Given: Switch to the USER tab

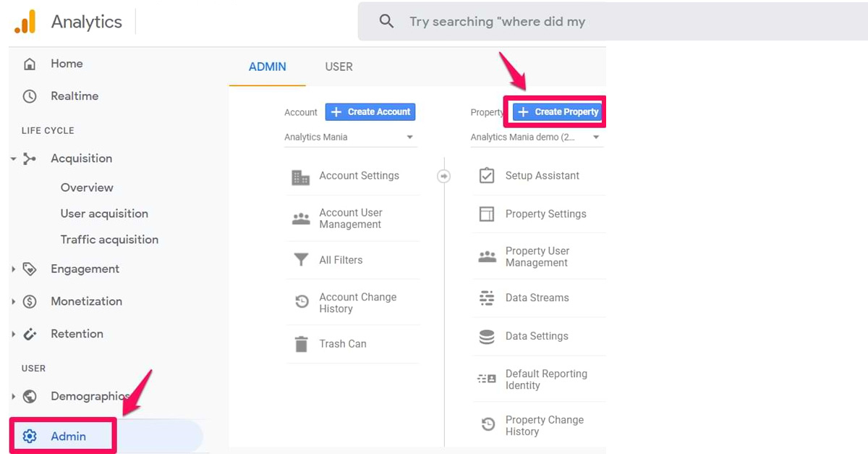Looking at the screenshot, I should pos(339,67).
